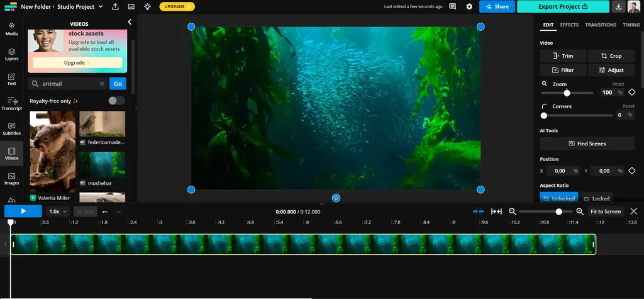Click the timeline zoom slider handle
644x299 pixels.
558,212
